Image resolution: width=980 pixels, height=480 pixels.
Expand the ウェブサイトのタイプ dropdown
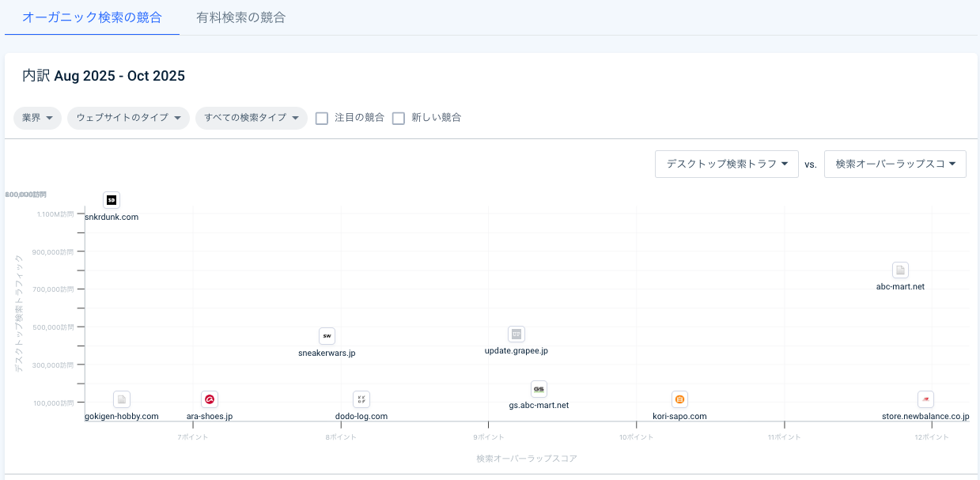pyautogui.click(x=128, y=118)
